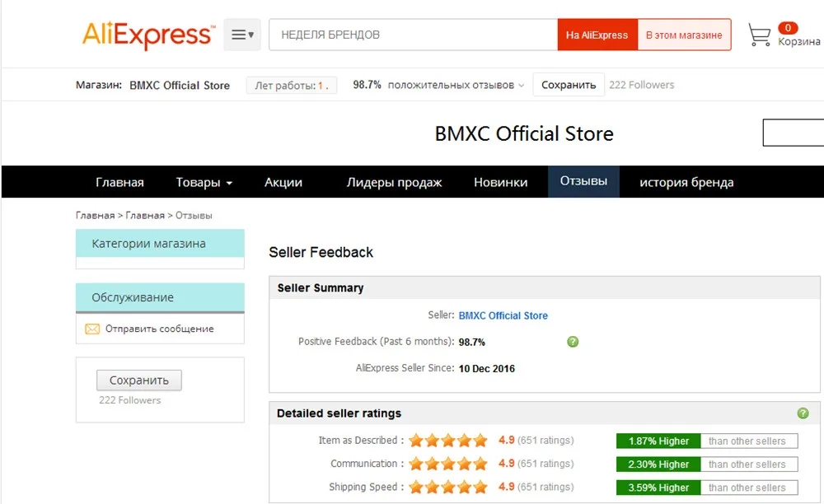
Task: Click the search field "НЕДЕЛЯ БРЕНДОВ"
Action: point(413,35)
